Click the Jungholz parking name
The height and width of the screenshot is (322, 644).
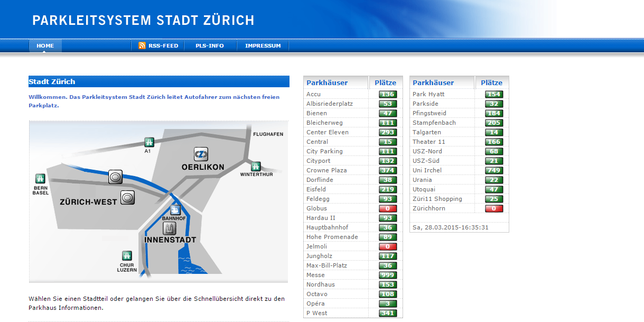click(x=319, y=256)
